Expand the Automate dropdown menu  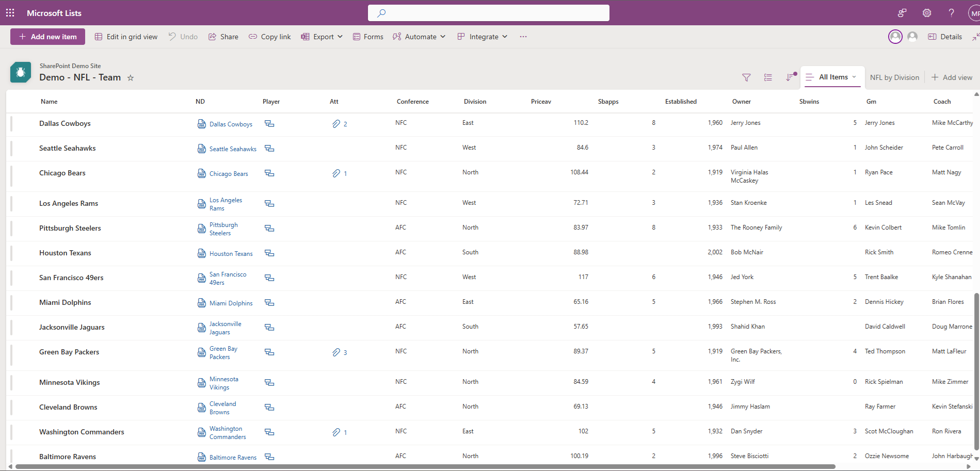(x=419, y=37)
